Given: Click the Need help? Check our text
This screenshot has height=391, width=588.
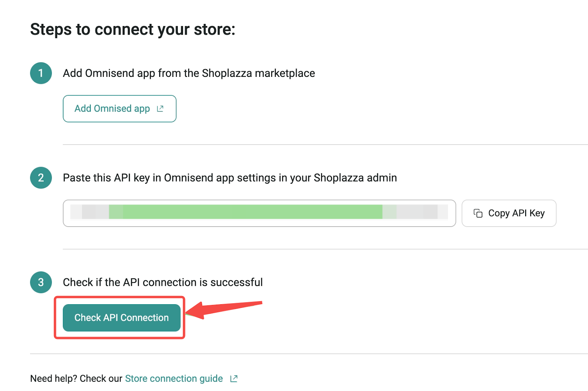Looking at the screenshot, I should click(76, 378).
